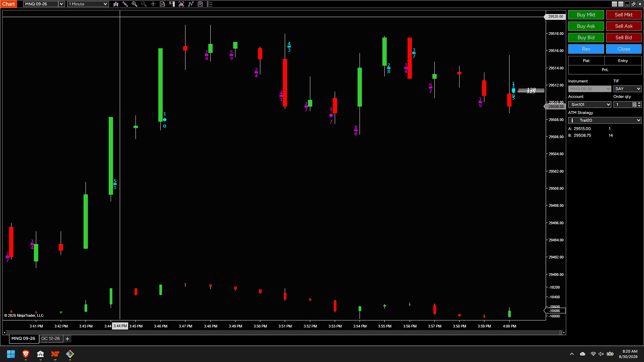This screenshot has width=644, height=362.
Task: Open the NinjaTrader taskbar icon
Action: pos(55,354)
